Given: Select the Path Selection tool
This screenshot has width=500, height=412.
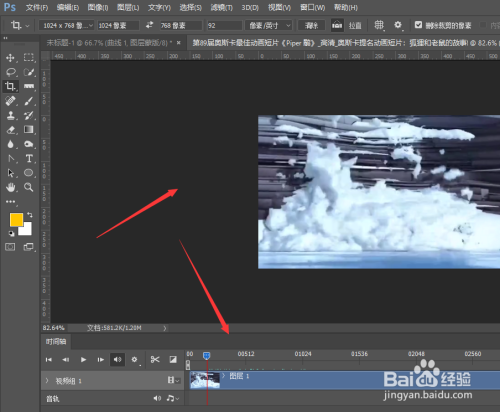Looking at the screenshot, I should click(x=11, y=173).
